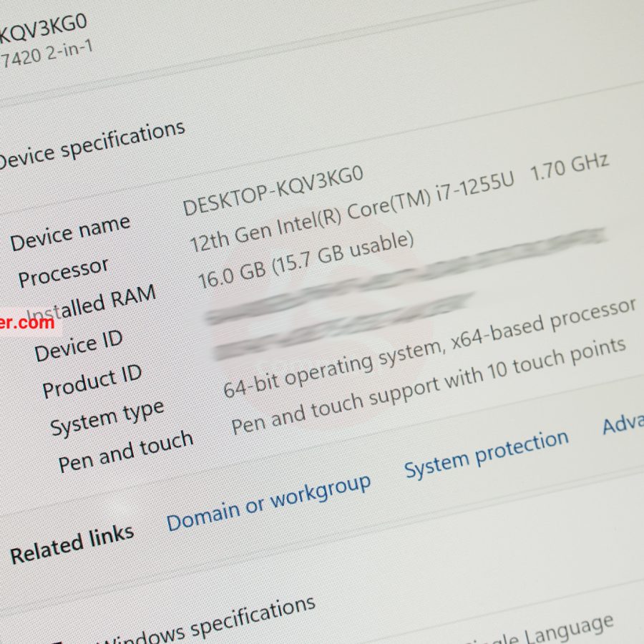This screenshot has width=644, height=644.
Task: Select the Windows specifications heading
Action: pyautogui.click(x=208, y=620)
